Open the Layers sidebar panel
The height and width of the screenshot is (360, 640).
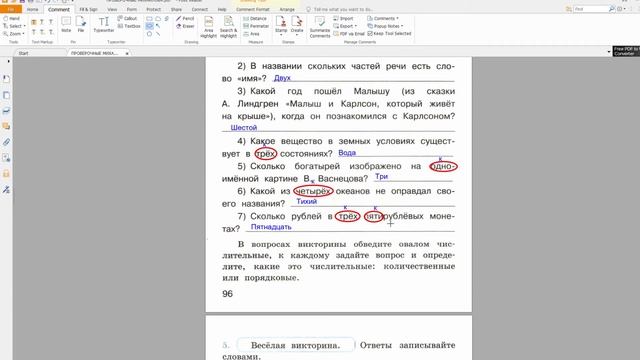(6, 111)
